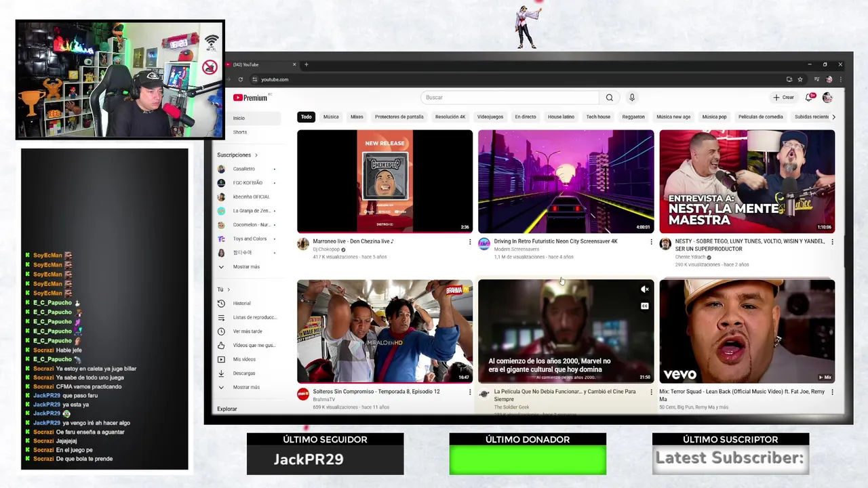This screenshot has height=488, width=868.
Task: Open the notifications bell
Action: (x=809, y=98)
